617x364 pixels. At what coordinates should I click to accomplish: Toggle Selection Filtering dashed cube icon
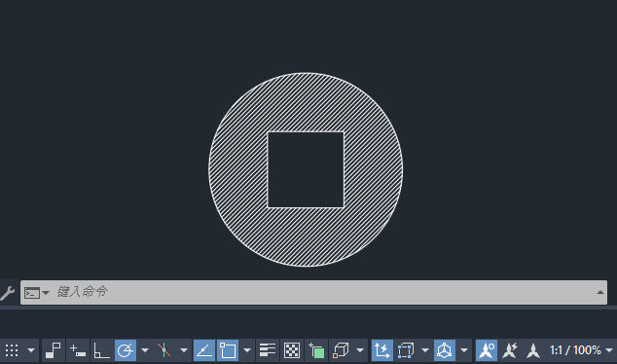406,350
